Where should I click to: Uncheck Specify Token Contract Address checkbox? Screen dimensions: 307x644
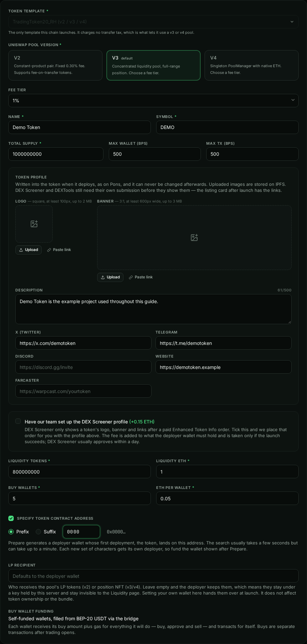tap(11, 518)
